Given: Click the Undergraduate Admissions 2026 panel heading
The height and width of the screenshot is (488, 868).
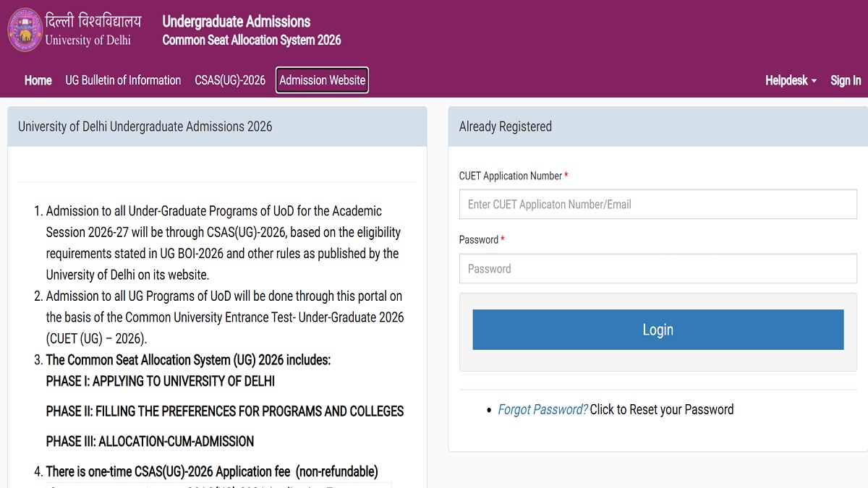Looking at the screenshot, I should [145, 127].
